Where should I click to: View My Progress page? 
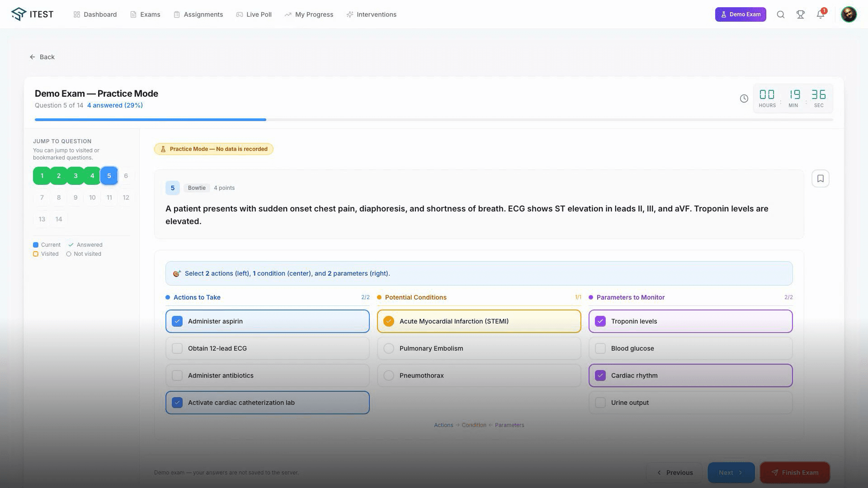(x=309, y=14)
